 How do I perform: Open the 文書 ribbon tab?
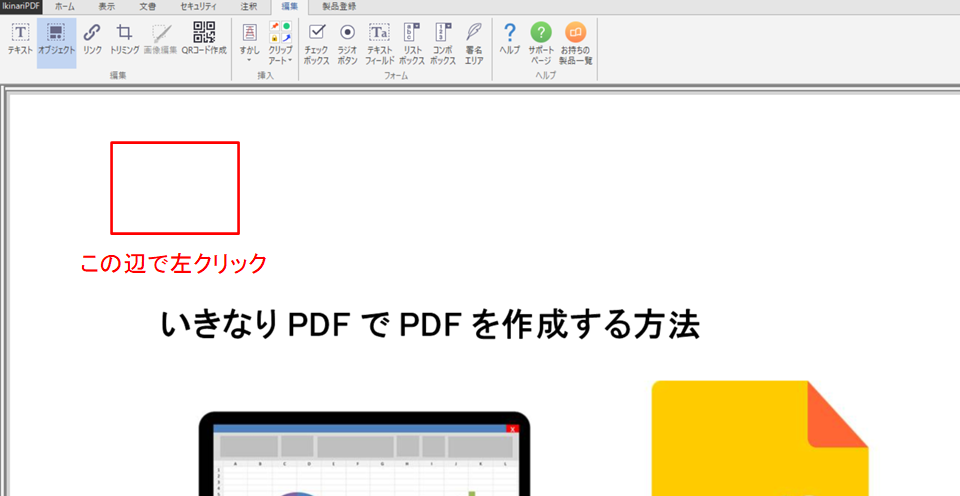pos(147,7)
